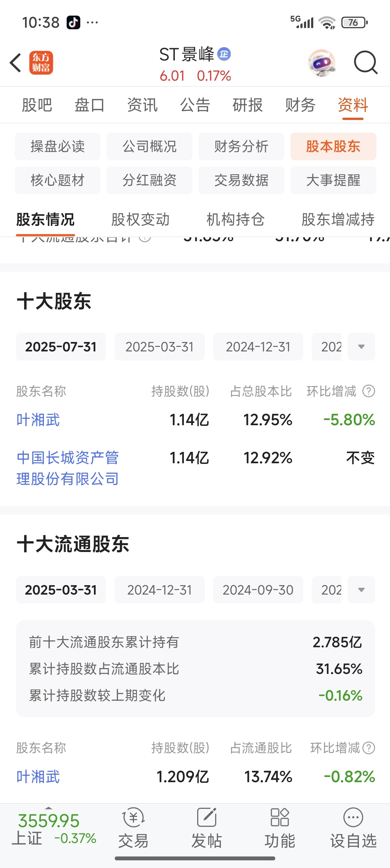The height and width of the screenshot is (868, 390).
Task: Tap 设自选 in the bottom bar
Action: (x=353, y=828)
